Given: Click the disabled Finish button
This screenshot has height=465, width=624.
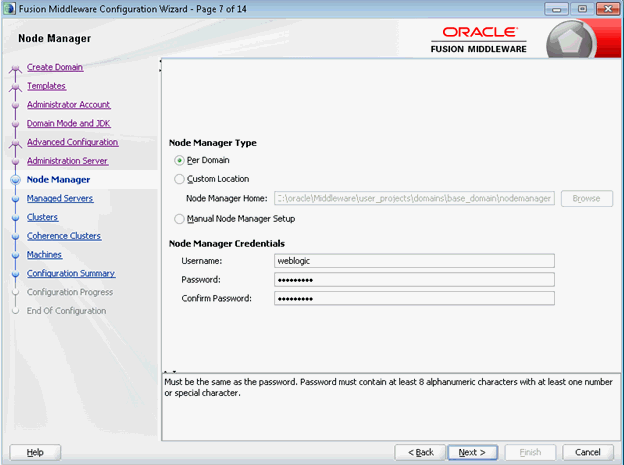Looking at the screenshot, I should pos(530,452).
